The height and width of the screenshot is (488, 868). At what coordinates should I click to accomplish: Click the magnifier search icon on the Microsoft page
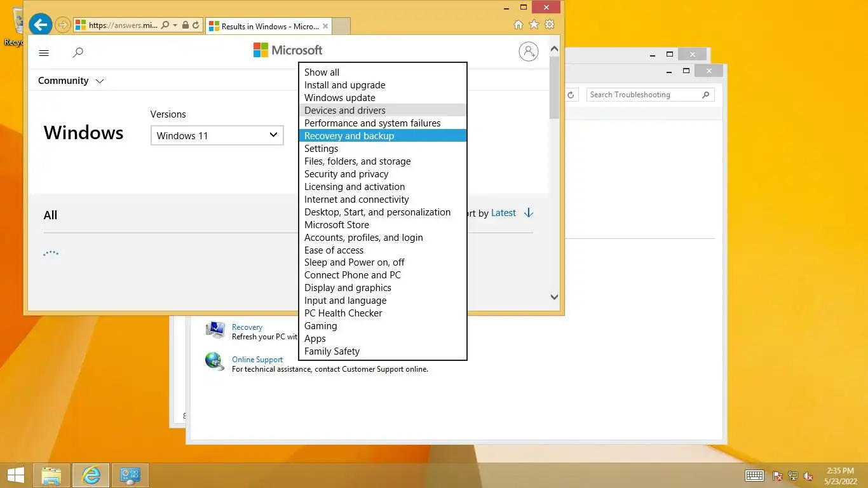coord(78,53)
